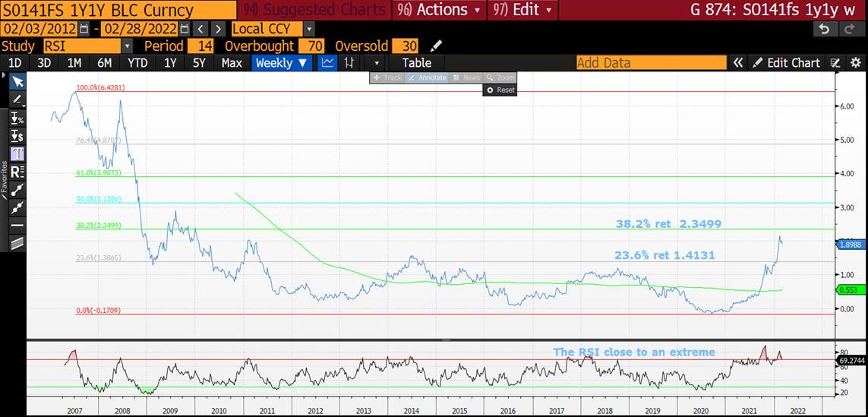868x417 pixels.
Task: Click the Period value 14 field
Action: click(201, 46)
